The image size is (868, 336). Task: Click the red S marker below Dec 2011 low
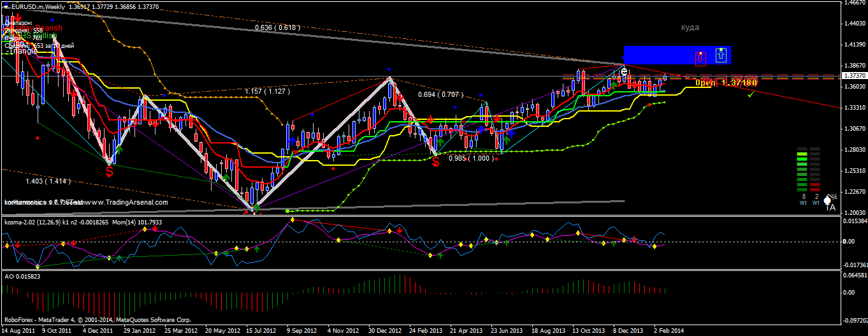(x=110, y=172)
